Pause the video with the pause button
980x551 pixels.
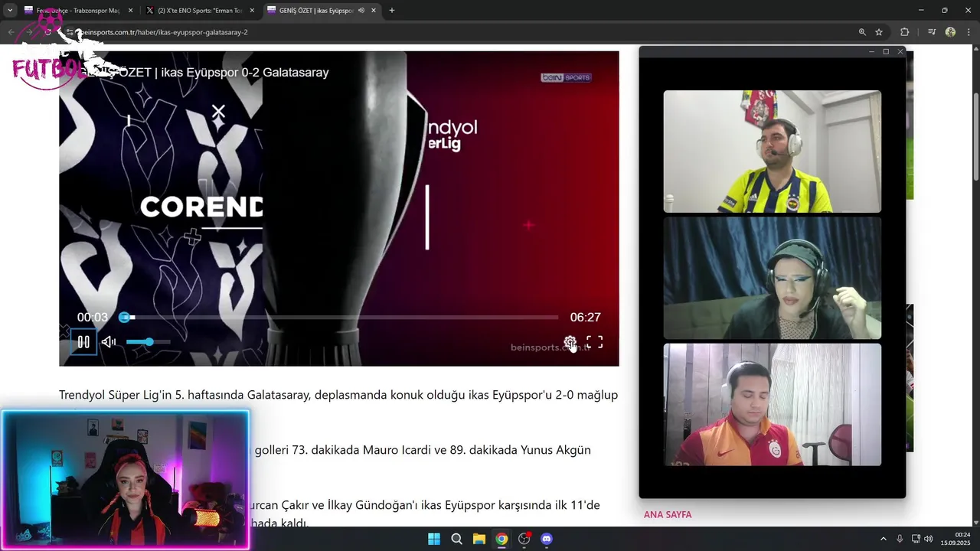[83, 342]
